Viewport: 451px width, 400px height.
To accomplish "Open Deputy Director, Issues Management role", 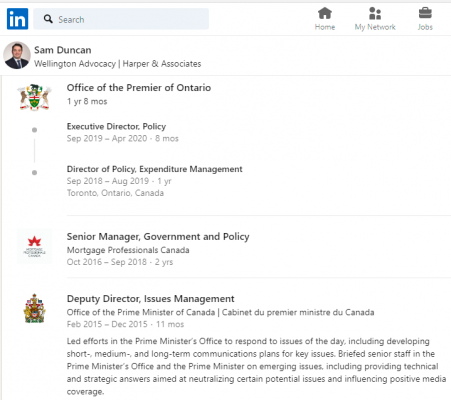I will (x=151, y=299).
